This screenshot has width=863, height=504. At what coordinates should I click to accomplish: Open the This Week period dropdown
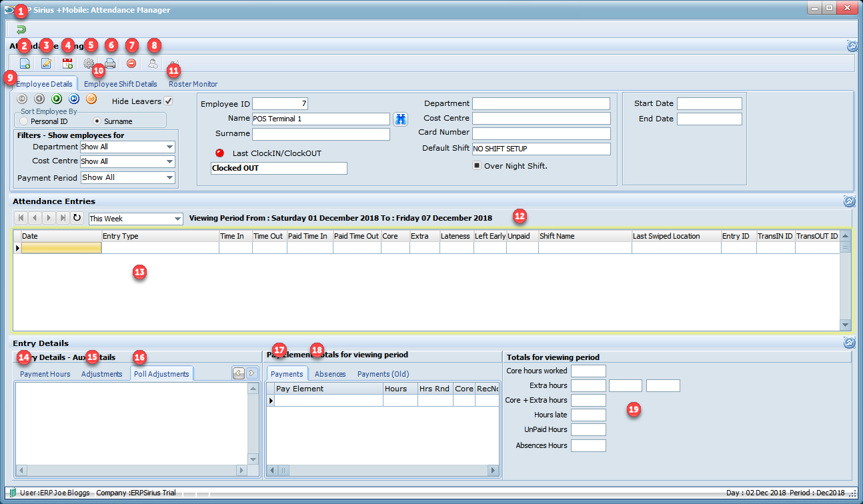(x=177, y=219)
